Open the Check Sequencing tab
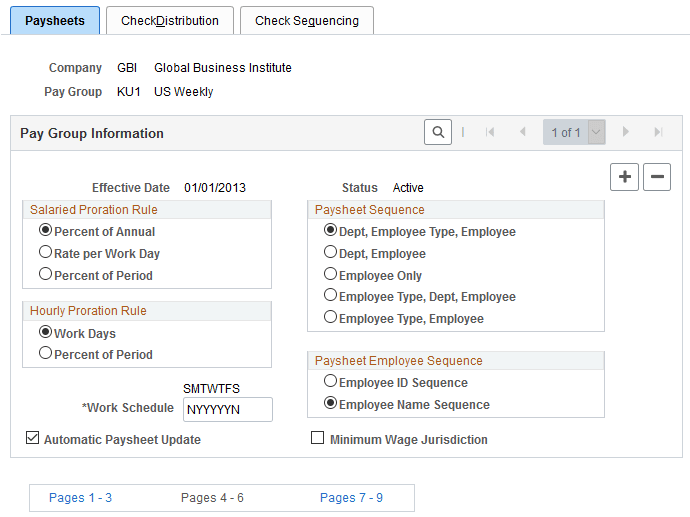Image resolution: width=690 pixels, height=517 pixels. click(306, 21)
